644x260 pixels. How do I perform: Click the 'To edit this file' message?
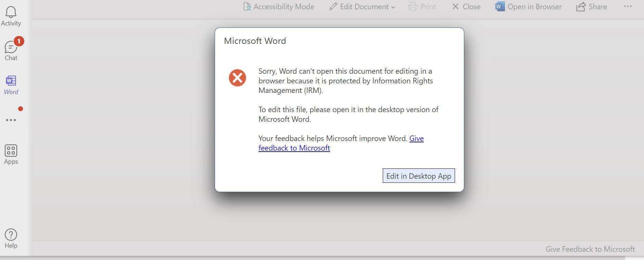click(x=349, y=114)
